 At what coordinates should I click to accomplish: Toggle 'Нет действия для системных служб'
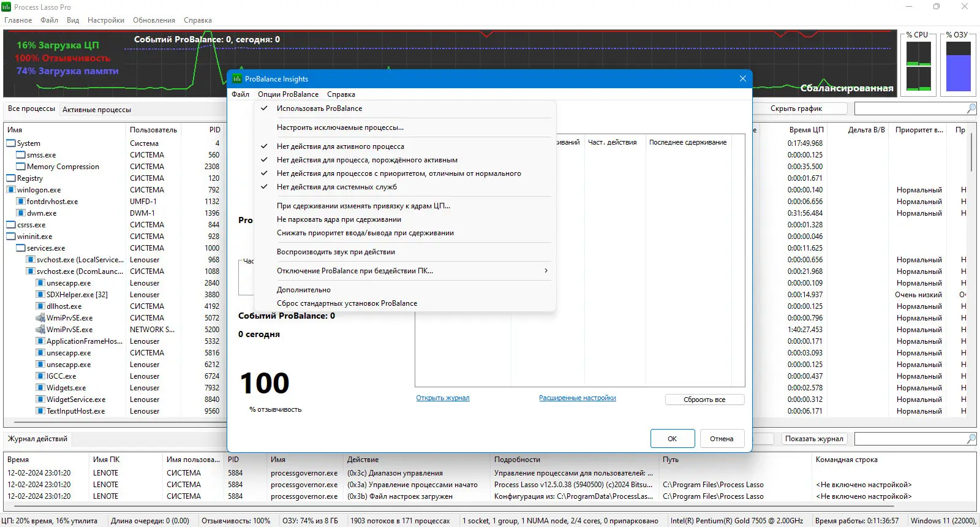(404, 187)
